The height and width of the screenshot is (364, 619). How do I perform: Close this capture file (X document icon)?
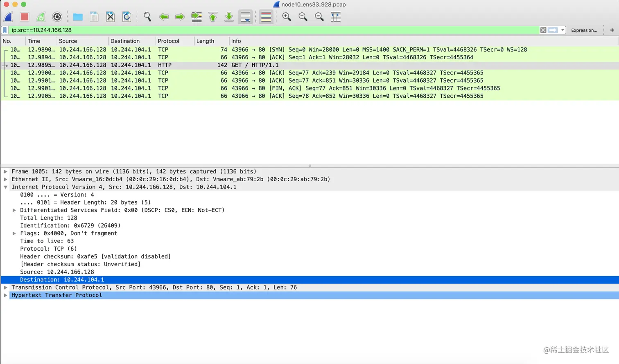coord(111,17)
